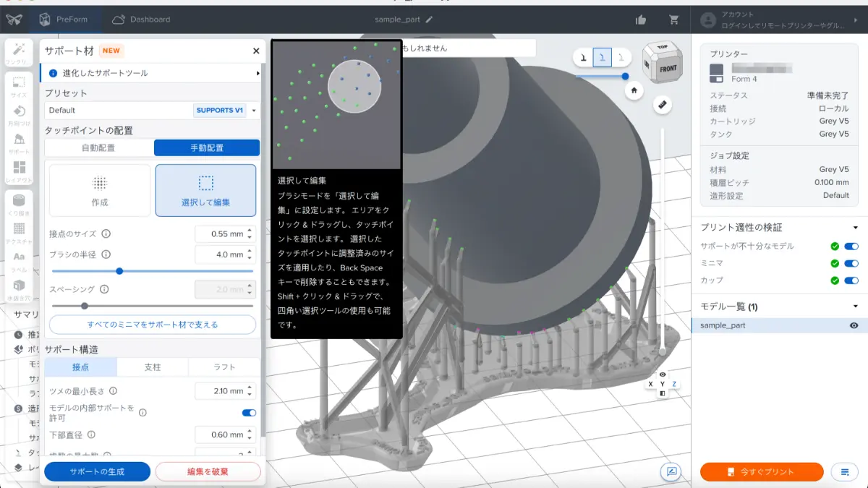Open the レイアウト (layout) tool
The height and width of the screenshot is (488, 868).
(19, 171)
